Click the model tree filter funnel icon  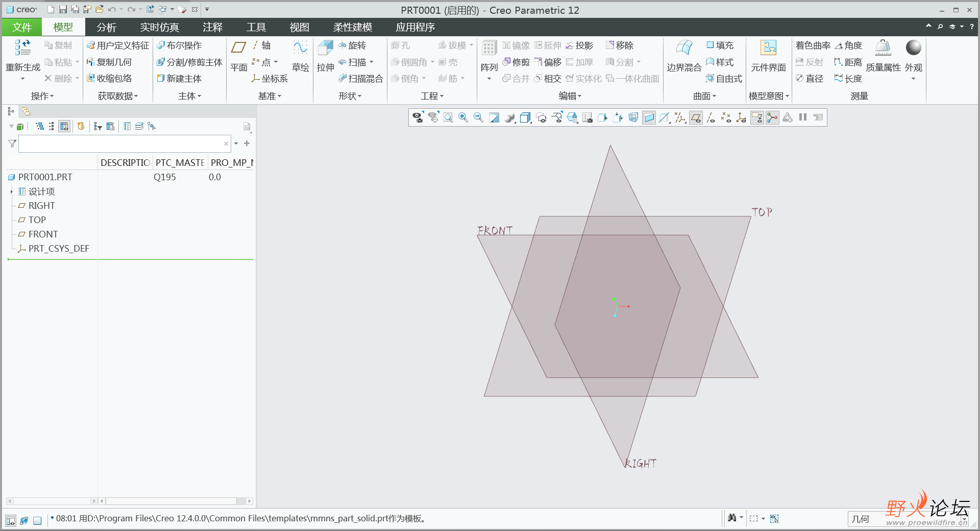[x=12, y=143]
